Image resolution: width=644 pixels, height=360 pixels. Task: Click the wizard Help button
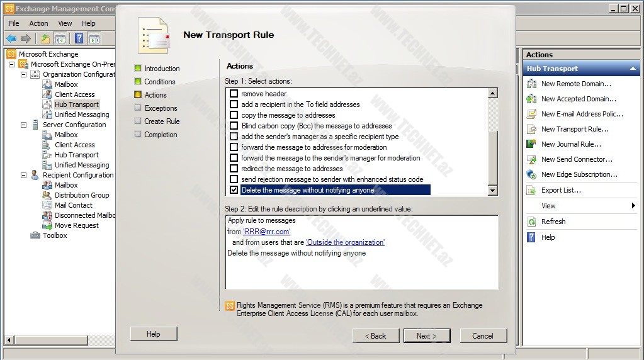click(x=154, y=334)
